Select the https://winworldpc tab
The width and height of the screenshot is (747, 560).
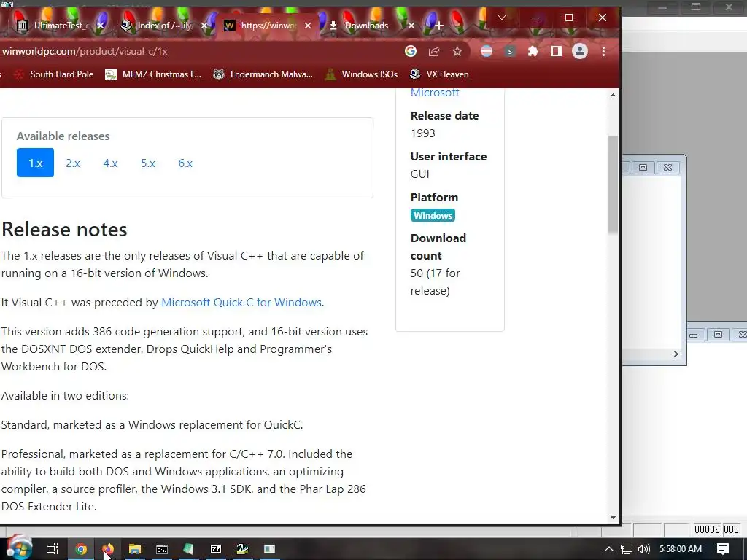tap(267, 26)
